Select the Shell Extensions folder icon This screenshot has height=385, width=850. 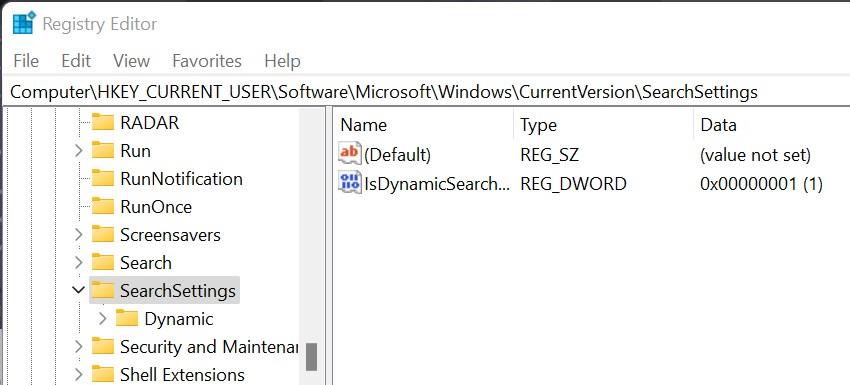pyautogui.click(x=103, y=374)
